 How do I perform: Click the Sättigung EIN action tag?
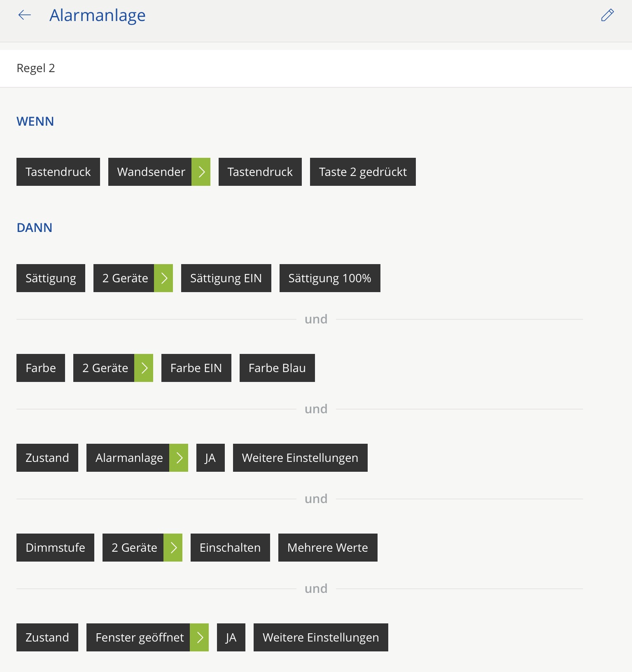(x=226, y=278)
